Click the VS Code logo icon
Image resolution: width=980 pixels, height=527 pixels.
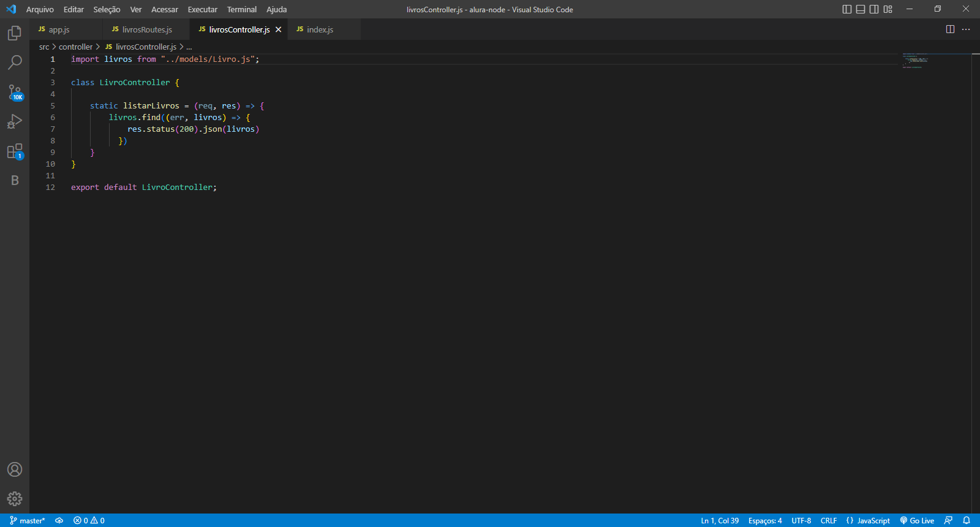[x=11, y=9]
